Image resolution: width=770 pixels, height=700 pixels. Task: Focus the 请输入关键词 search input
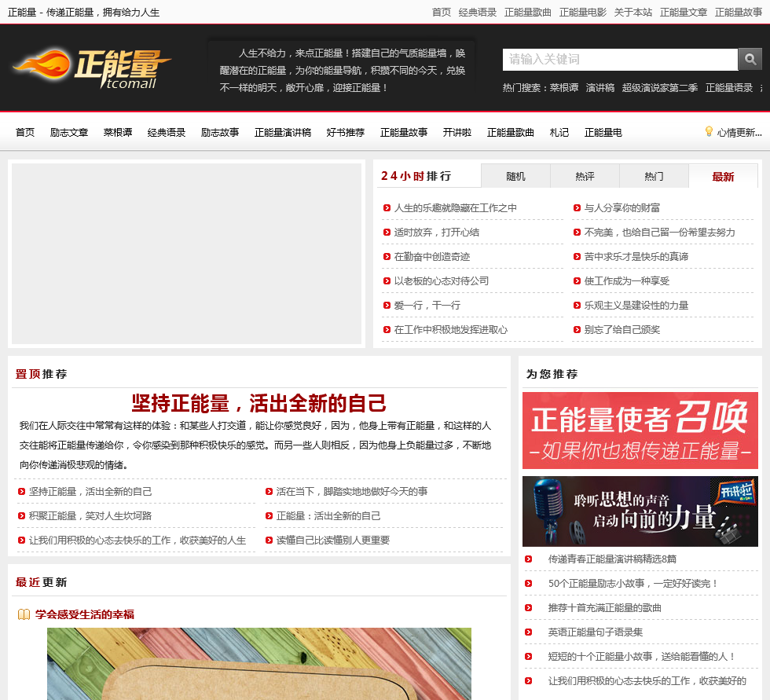(x=620, y=60)
